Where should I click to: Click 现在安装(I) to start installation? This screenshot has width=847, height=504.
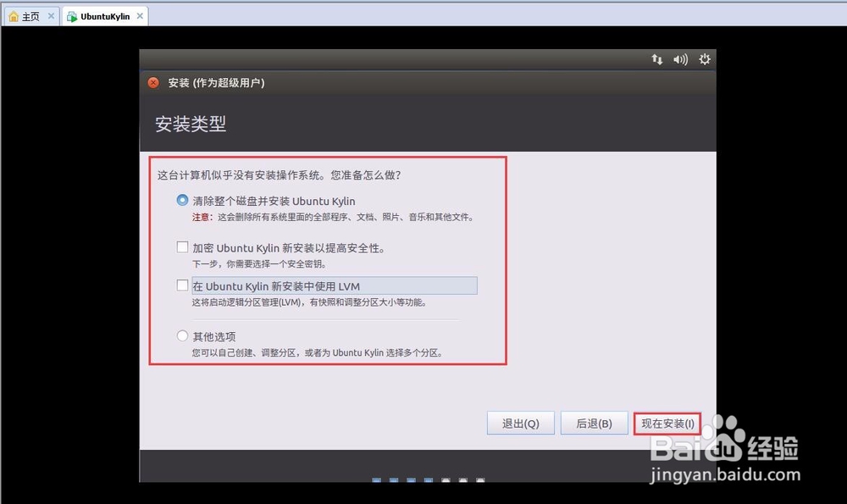point(667,422)
